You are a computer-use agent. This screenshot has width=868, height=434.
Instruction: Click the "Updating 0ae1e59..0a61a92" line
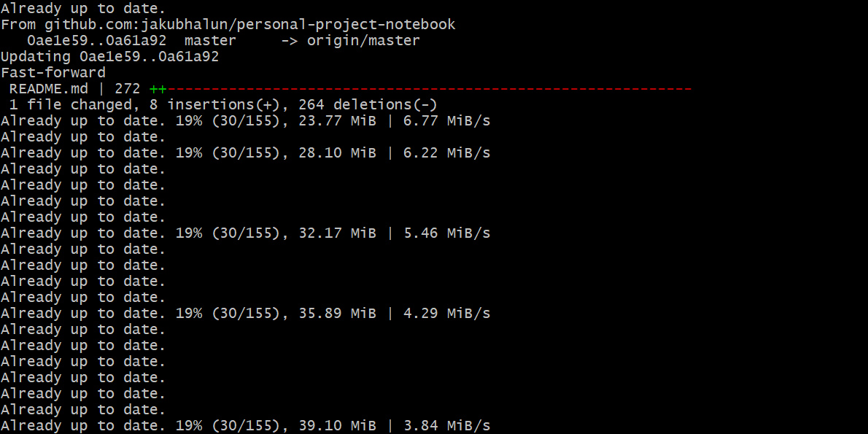coord(109,57)
